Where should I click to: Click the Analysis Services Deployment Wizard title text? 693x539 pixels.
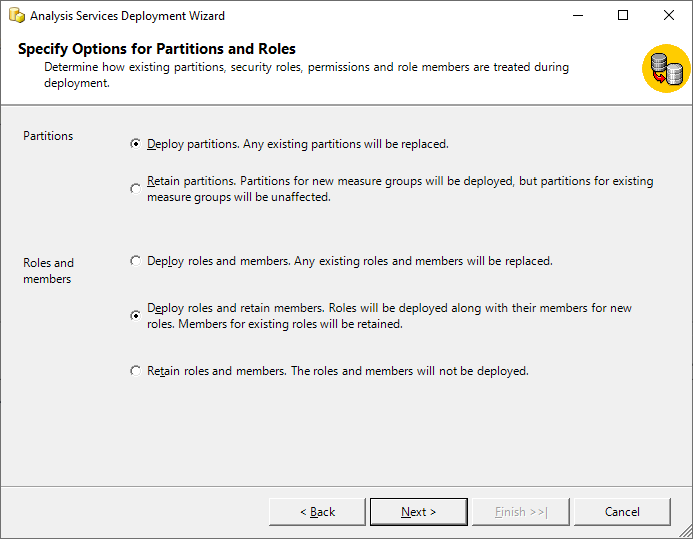127,16
